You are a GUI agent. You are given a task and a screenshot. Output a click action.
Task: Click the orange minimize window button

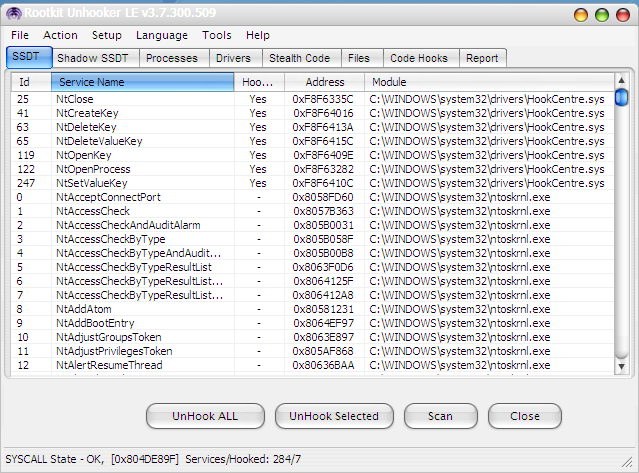point(581,15)
